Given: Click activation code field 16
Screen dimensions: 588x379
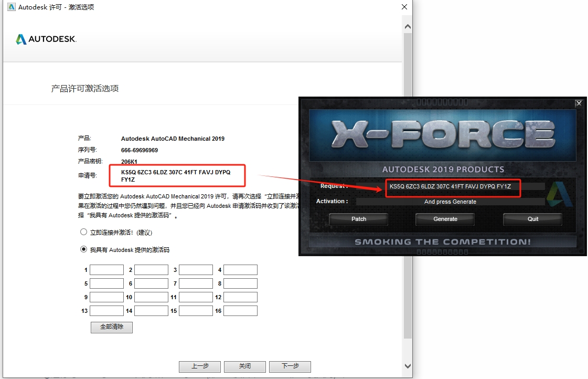Looking at the screenshot, I should click(x=241, y=311).
